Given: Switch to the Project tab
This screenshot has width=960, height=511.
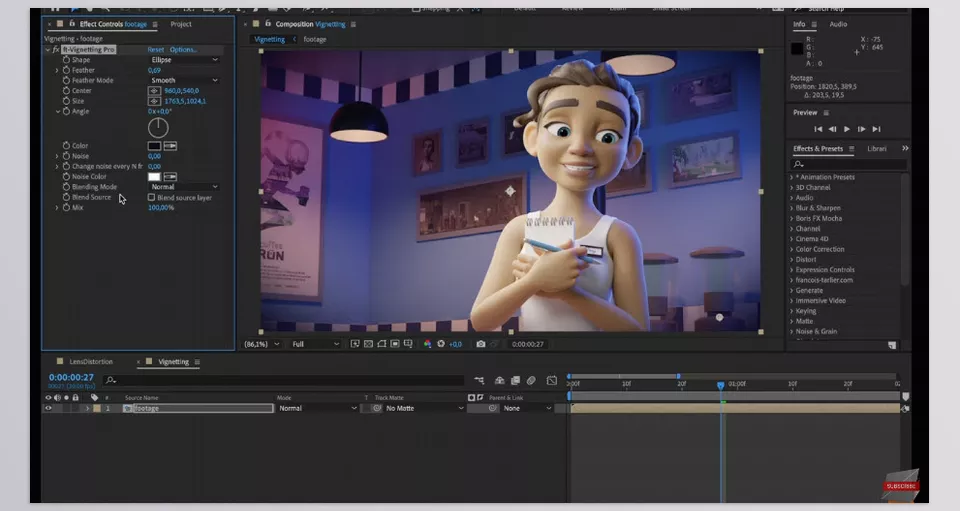Looking at the screenshot, I should [x=181, y=24].
